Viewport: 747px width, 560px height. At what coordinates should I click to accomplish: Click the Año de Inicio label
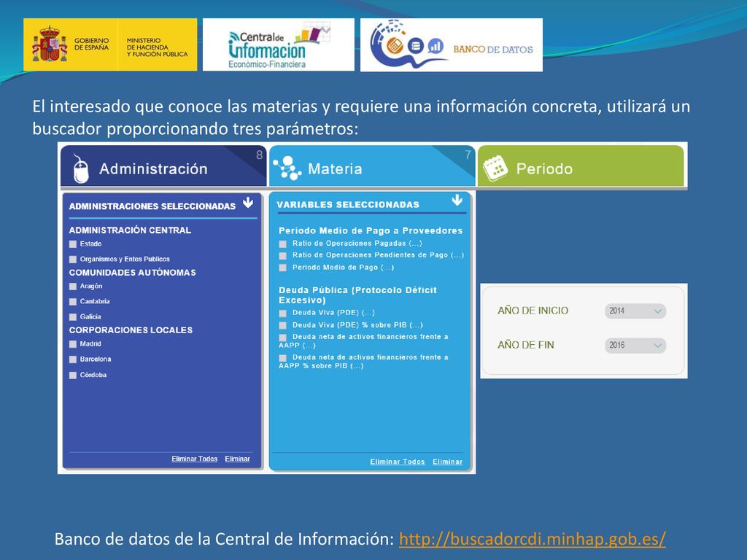(533, 311)
